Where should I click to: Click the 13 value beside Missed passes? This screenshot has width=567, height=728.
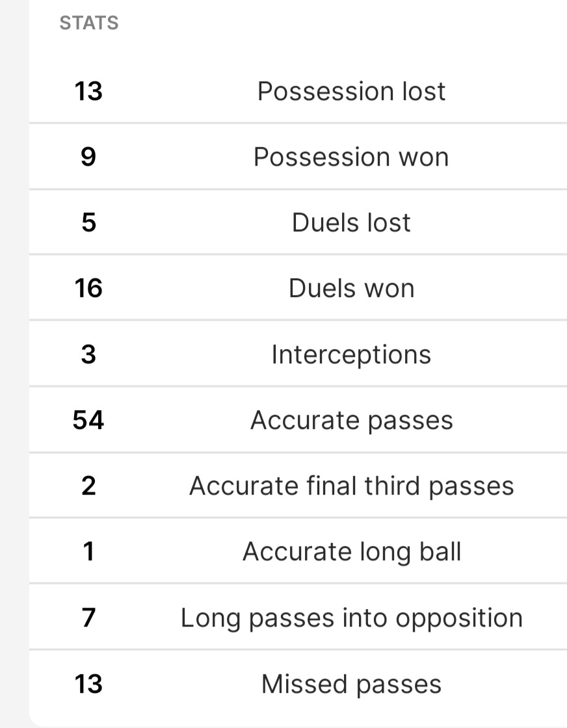[x=88, y=684]
